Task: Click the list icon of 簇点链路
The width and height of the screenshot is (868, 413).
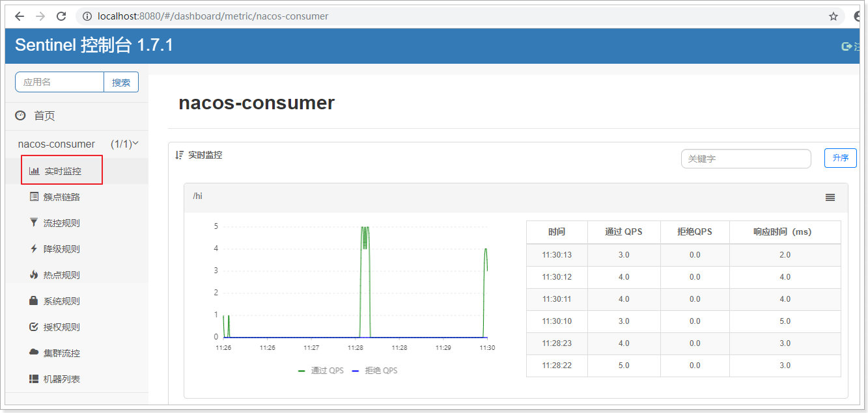Action: tap(34, 197)
